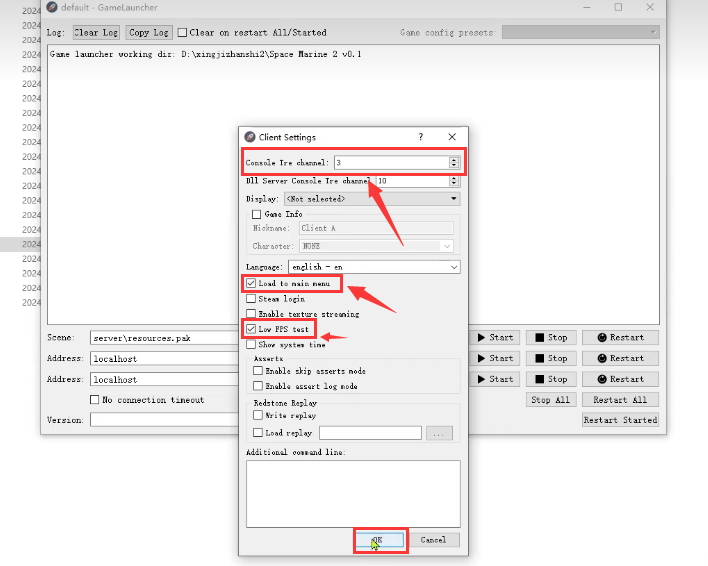Increase the Console Irc channel value
The image size is (708, 566).
click(455, 159)
